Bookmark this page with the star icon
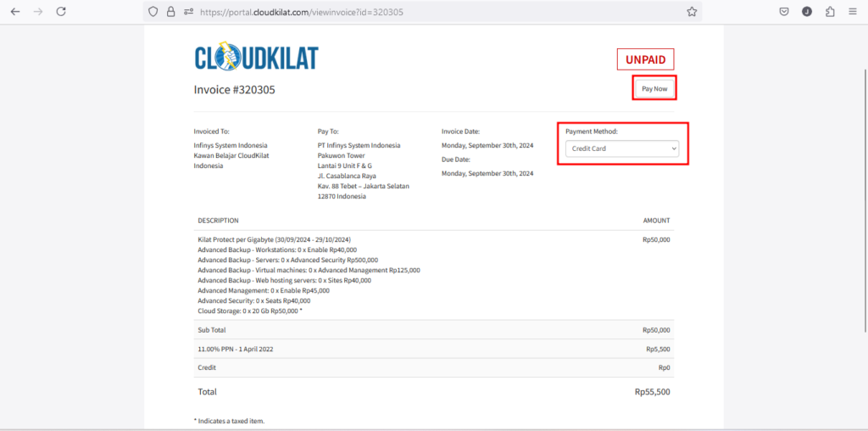The height and width of the screenshot is (431, 868). 692,12
